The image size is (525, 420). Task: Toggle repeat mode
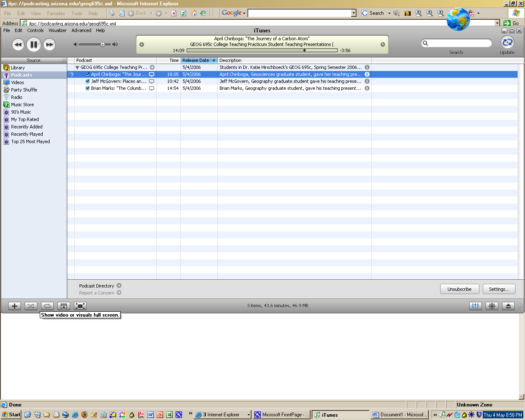pyautogui.click(x=47, y=306)
